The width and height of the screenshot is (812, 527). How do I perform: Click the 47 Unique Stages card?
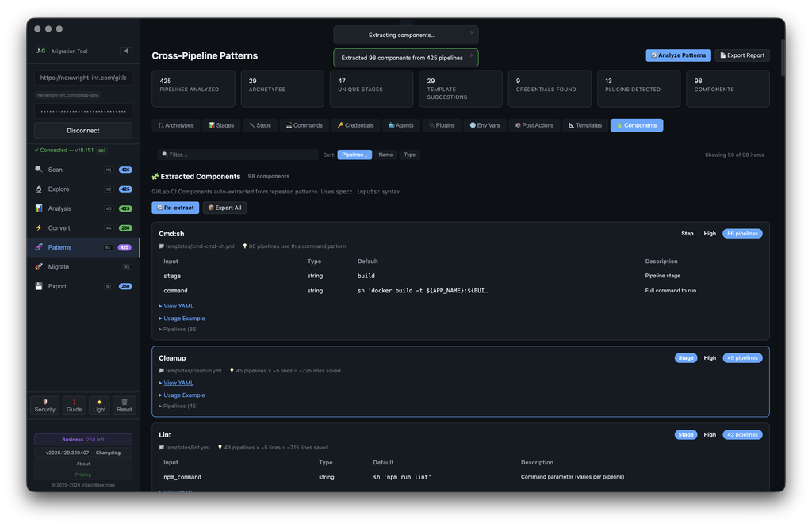[371, 89]
